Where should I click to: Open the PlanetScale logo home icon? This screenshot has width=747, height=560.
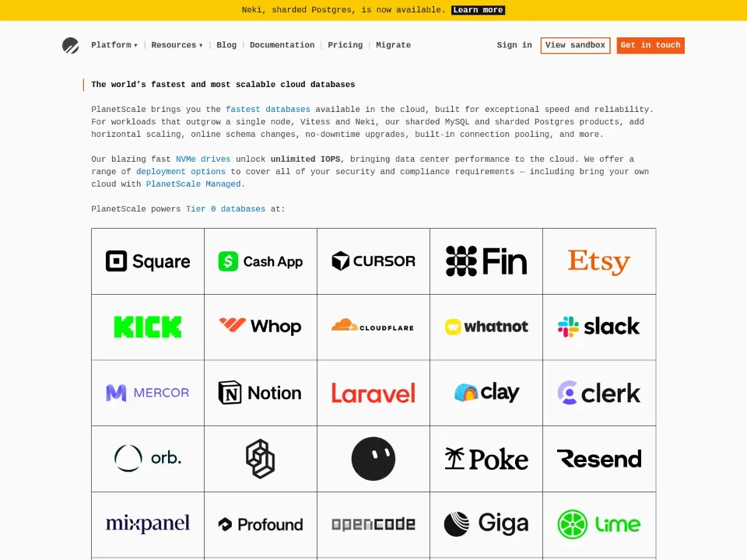[71, 45]
